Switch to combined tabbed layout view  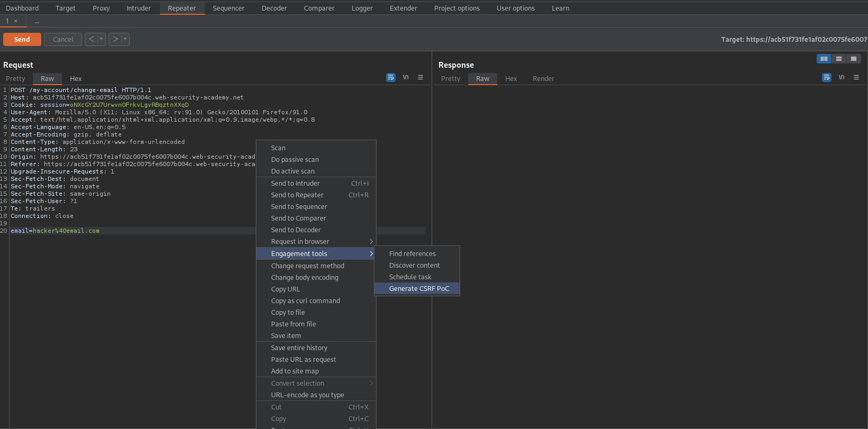click(x=854, y=59)
